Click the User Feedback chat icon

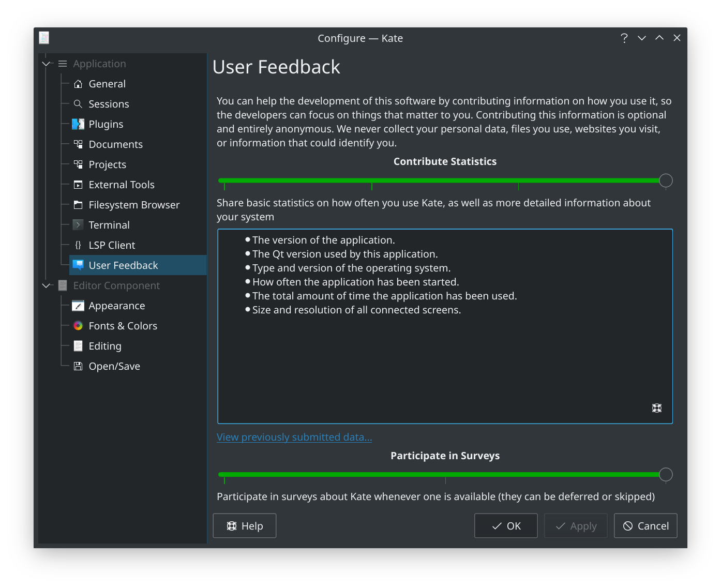coord(78,265)
